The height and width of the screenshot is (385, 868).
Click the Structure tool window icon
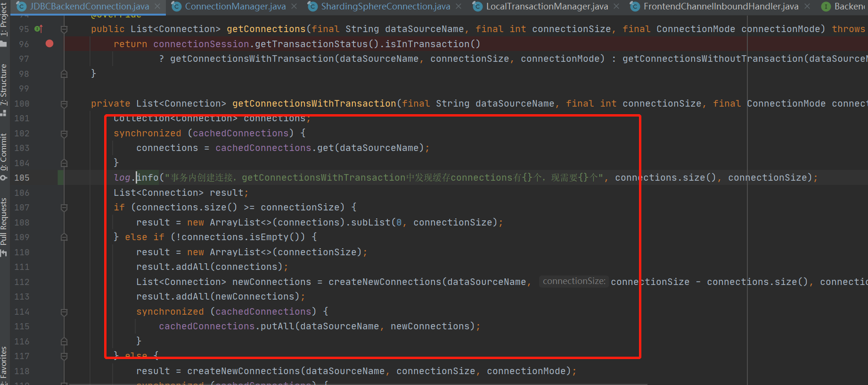4,113
